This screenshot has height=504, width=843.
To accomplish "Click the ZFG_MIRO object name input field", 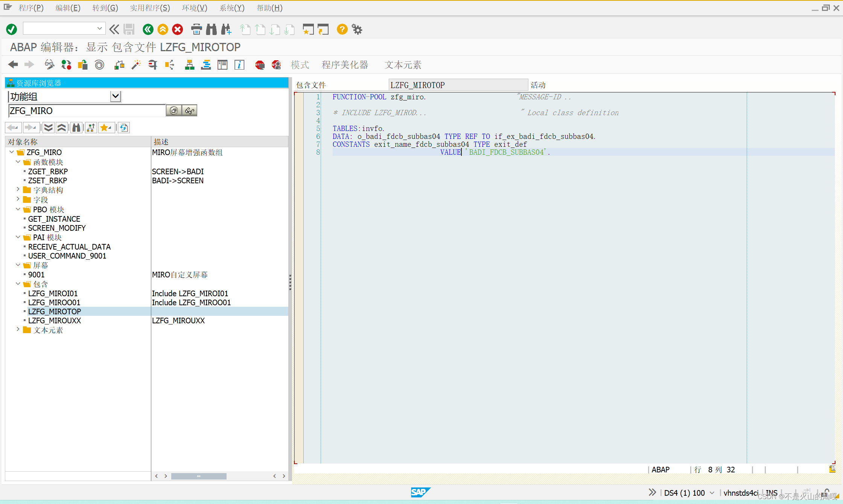I will 87,111.
